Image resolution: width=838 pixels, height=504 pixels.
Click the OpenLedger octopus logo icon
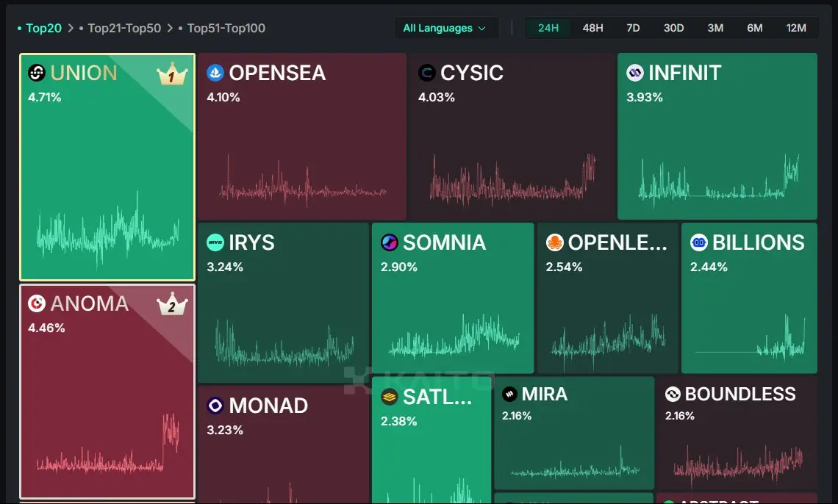click(x=555, y=242)
